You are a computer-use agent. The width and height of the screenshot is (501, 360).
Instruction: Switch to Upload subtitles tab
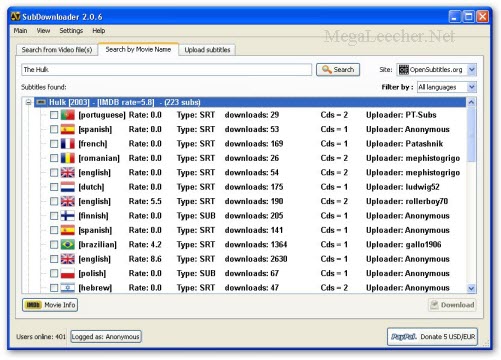[207, 50]
